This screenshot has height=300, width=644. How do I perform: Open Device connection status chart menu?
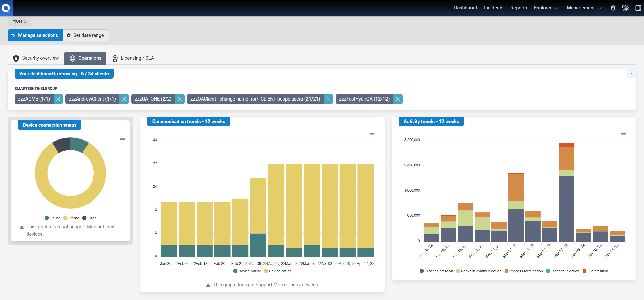(x=123, y=138)
